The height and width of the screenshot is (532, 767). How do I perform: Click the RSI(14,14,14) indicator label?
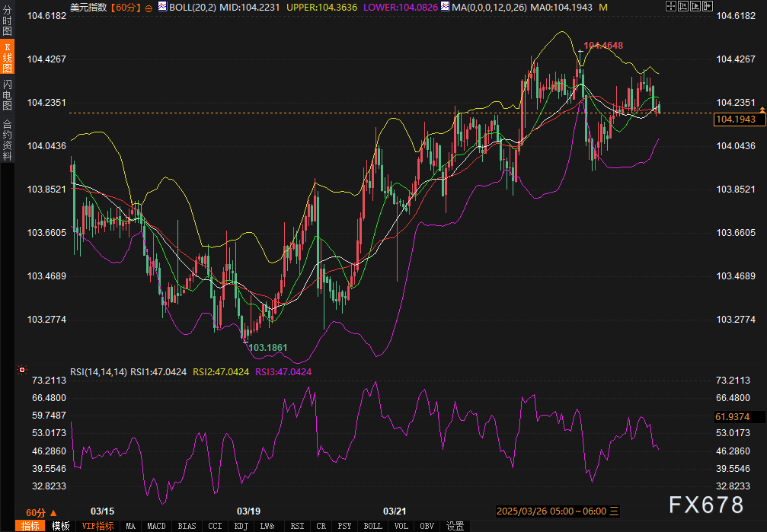tap(99, 372)
